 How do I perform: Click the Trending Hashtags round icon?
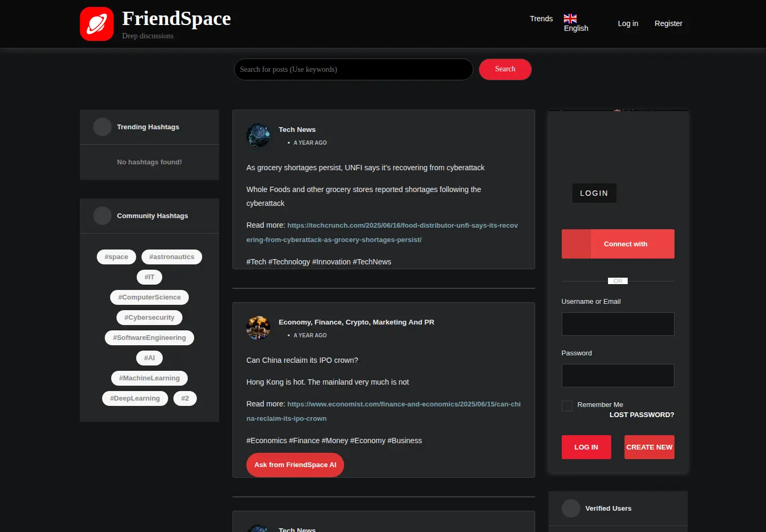coord(102,127)
